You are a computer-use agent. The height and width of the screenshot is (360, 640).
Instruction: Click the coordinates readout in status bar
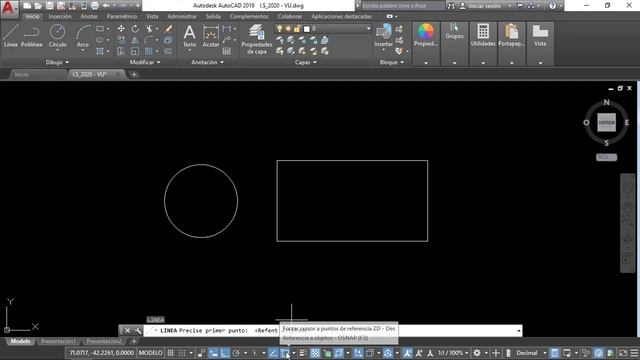[102, 353]
